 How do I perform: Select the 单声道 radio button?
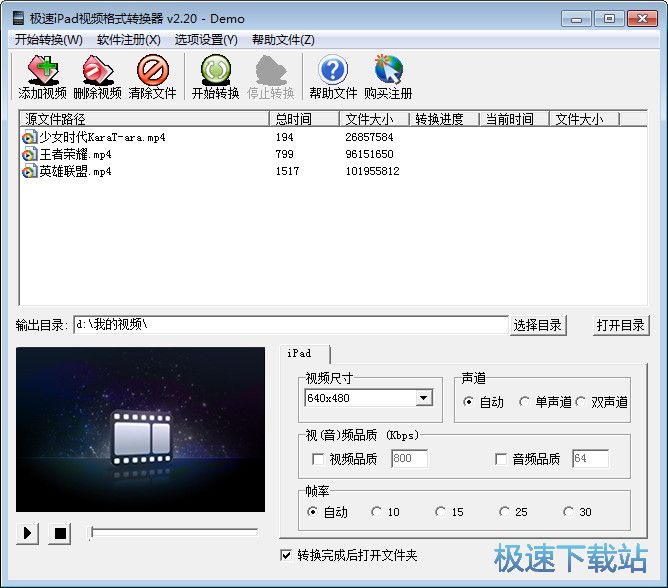coord(525,402)
